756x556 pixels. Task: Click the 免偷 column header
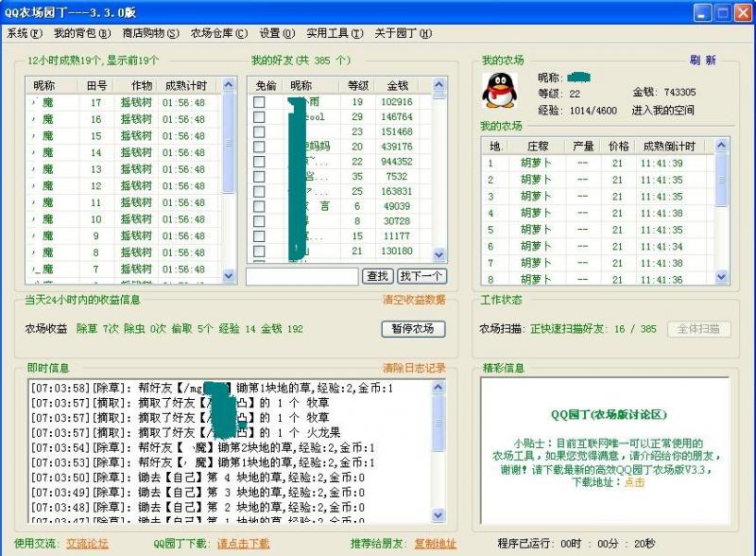[266, 85]
